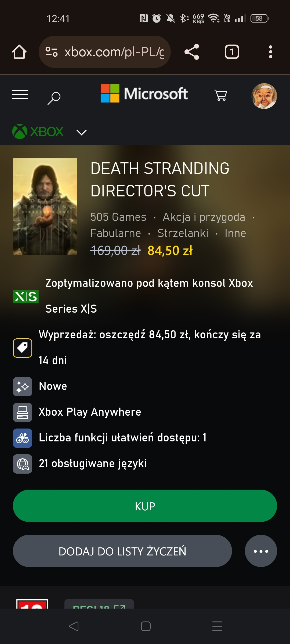This screenshot has height=644, width=290.
Task: Open the 505 Games publisher link
Action: 118,217
